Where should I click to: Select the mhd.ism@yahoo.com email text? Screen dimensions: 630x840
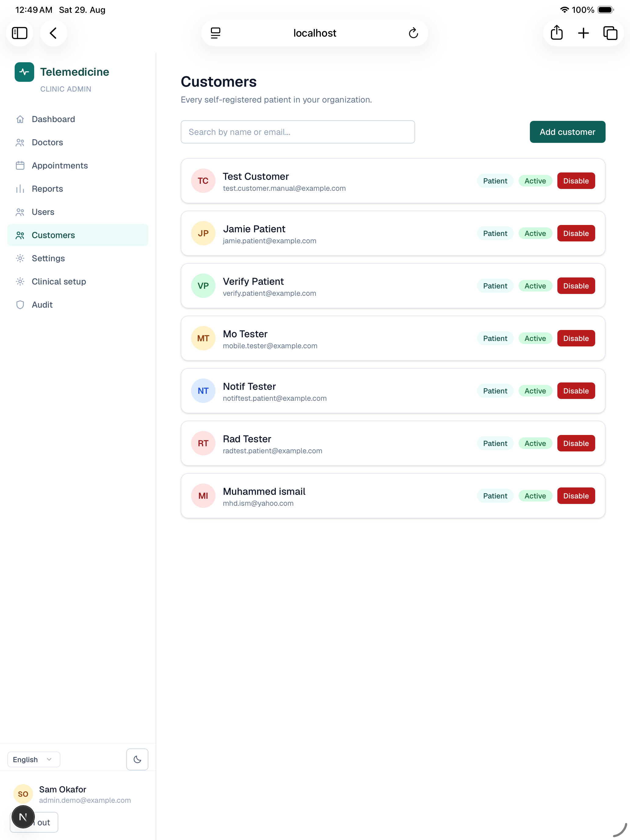pos(258,503)
